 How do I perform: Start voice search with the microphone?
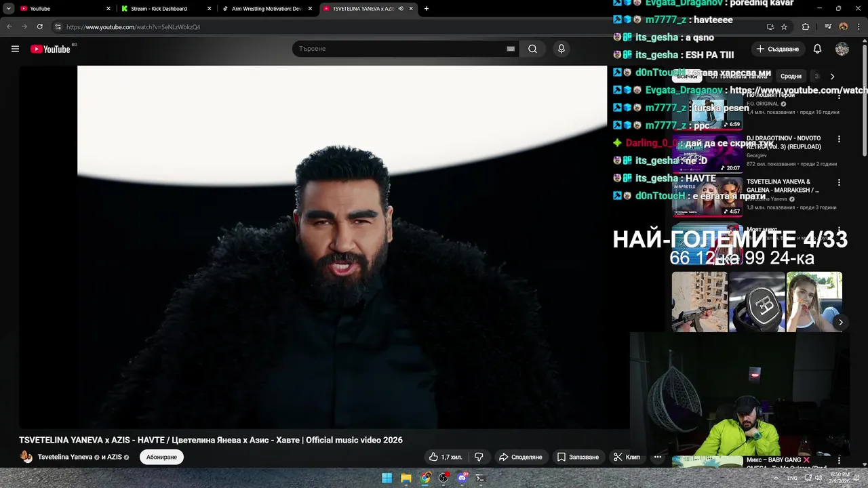(x=561, y=49)
